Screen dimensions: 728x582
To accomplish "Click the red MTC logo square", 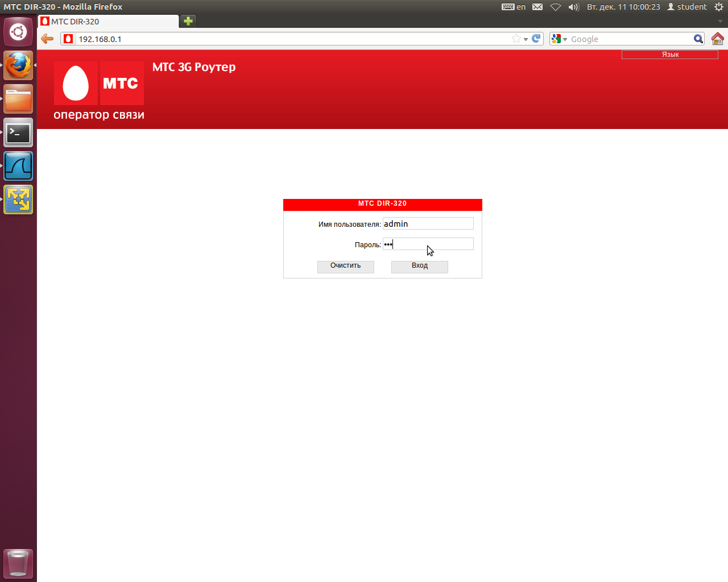I will (122, 83).
